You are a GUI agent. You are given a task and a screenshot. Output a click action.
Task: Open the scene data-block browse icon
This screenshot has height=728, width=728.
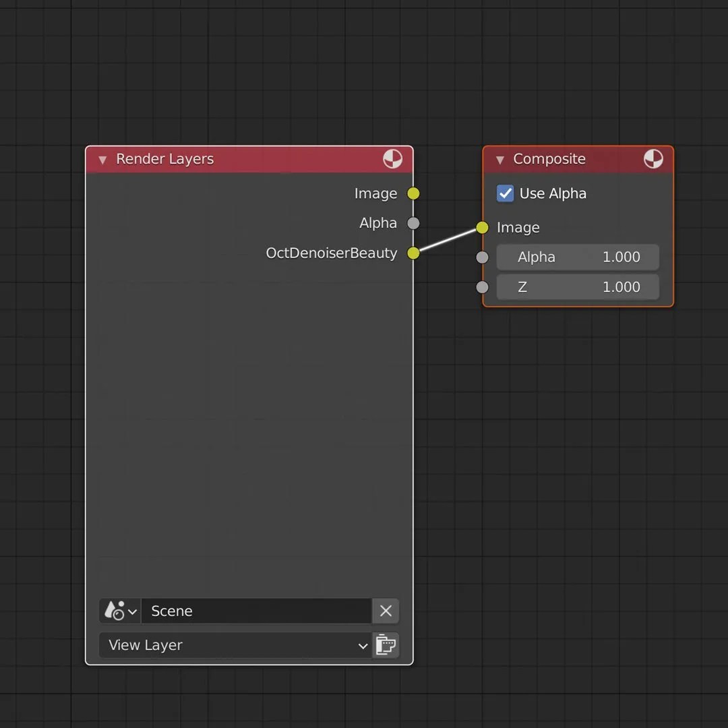point(119,611)
